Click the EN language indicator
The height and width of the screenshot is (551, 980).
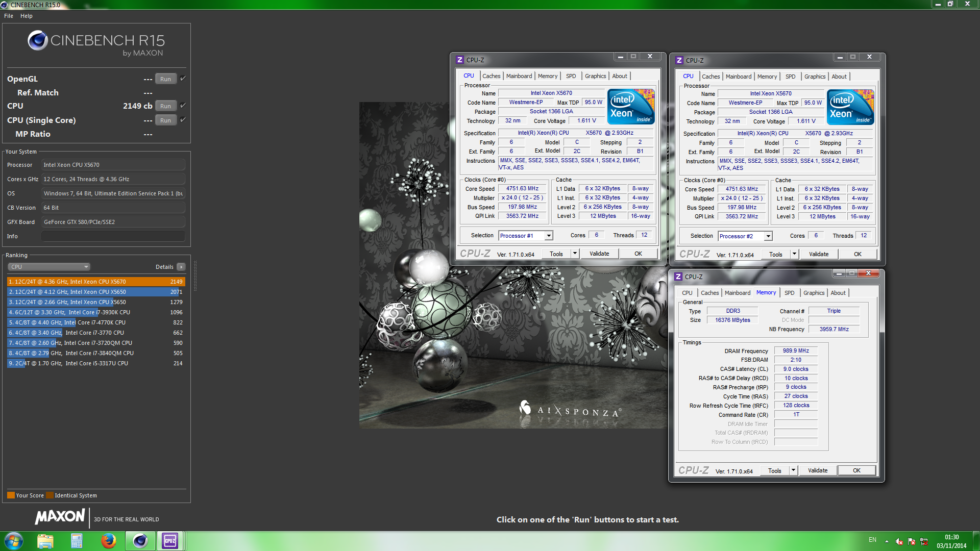(872, 540)
